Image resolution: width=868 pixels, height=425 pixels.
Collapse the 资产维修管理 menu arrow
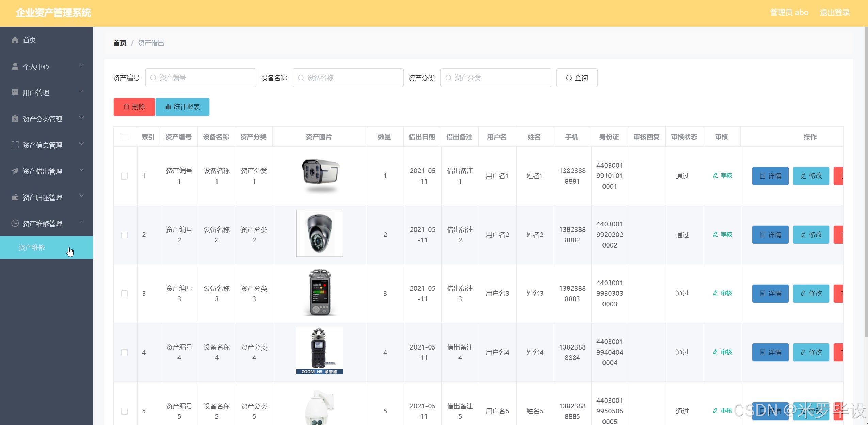pos(81,222)
